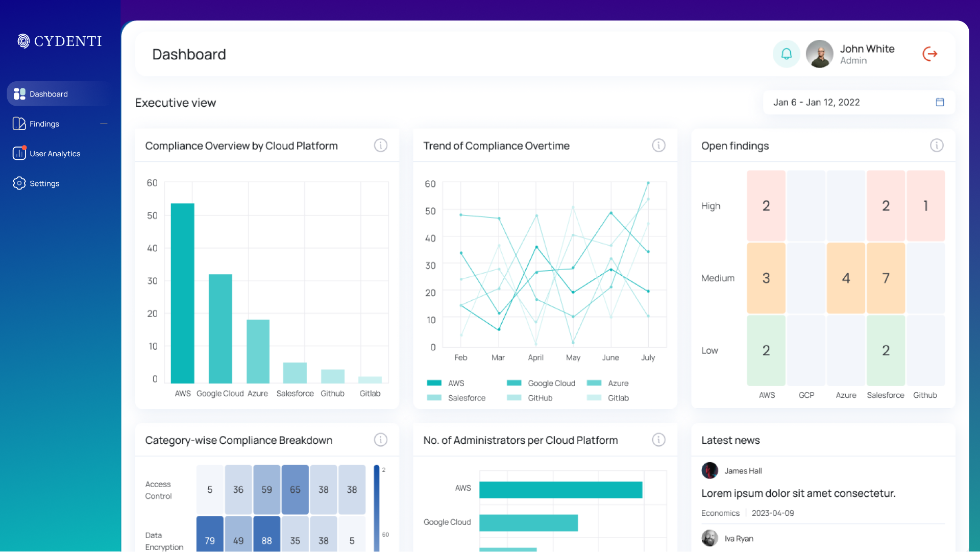The width and height of the screenshot is (980, 552).
Task: Select Medium severity Salesforce cell showing 7
Action: [886, 278]
